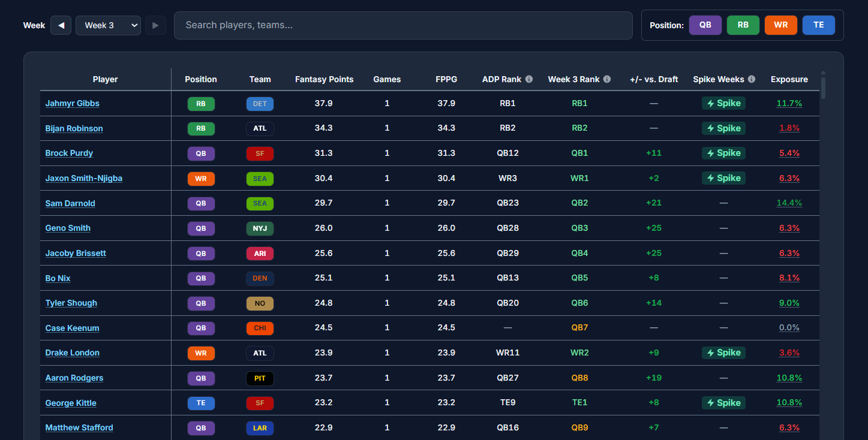Open Jaxon Smith-Njigba player link
Image resolution: width=868 pixels, height=440 pixels.
[84, 178]
